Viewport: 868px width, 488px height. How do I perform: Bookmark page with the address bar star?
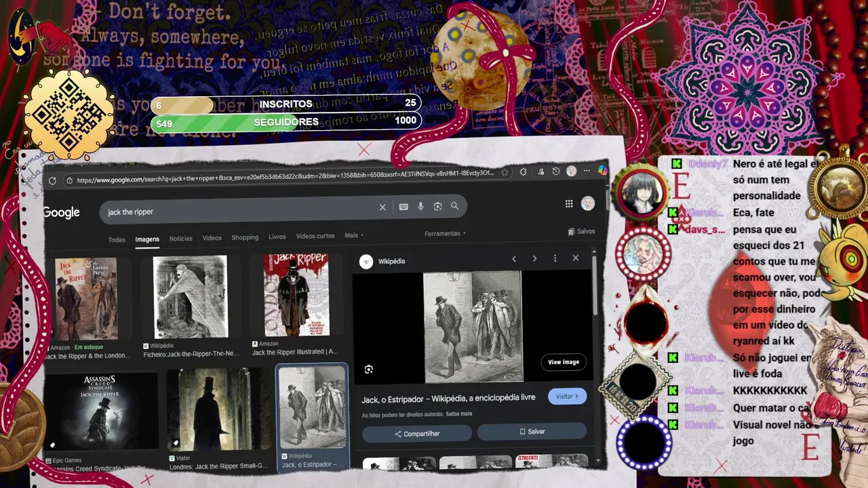coord(505,173)
